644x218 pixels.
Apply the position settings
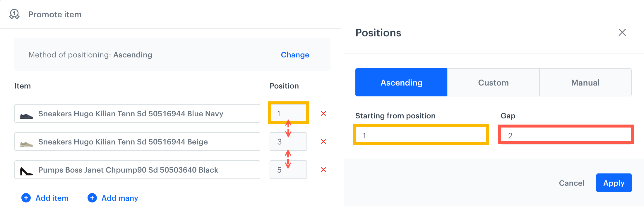coord(614,183)
